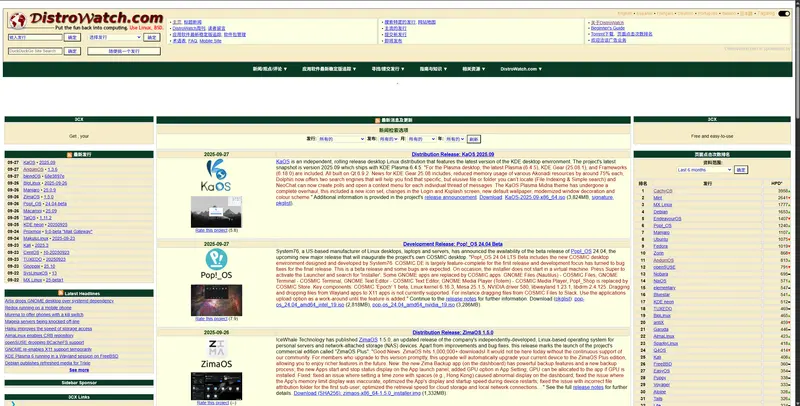Open headline AlmaLinux enables CRB repository
The height and width of the screenshot is (406, 800).
coord(39,336)
